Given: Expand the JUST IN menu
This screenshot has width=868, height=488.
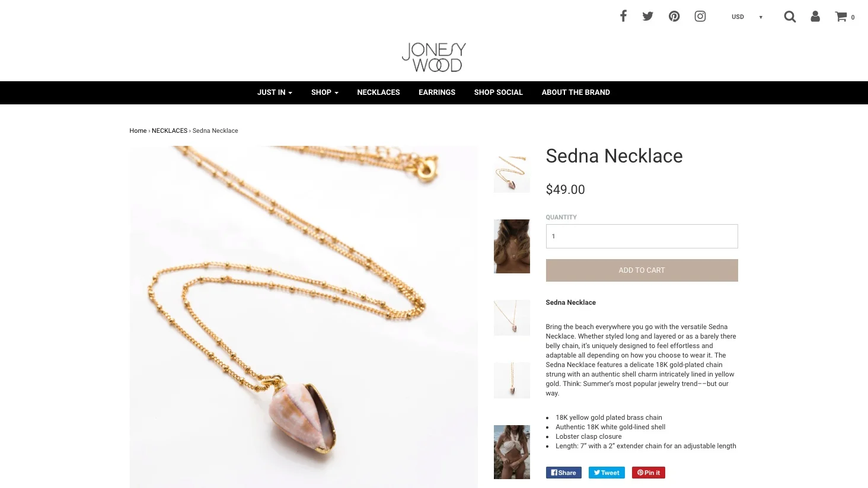Looking at the screenshot, I should pos(275,93).
